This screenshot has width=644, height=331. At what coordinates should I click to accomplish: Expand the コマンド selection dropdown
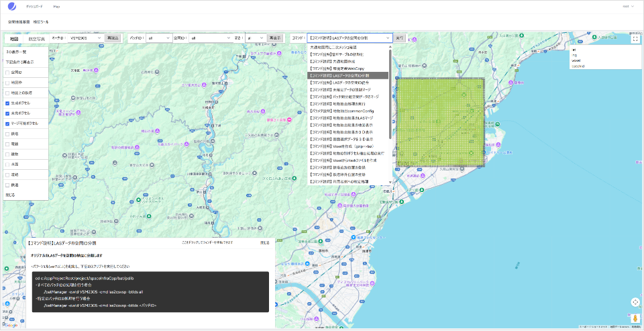point(349,38)
